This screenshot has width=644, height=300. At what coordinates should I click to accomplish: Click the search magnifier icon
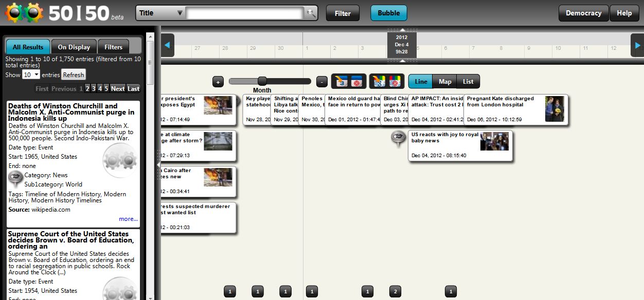pos(311,13)
